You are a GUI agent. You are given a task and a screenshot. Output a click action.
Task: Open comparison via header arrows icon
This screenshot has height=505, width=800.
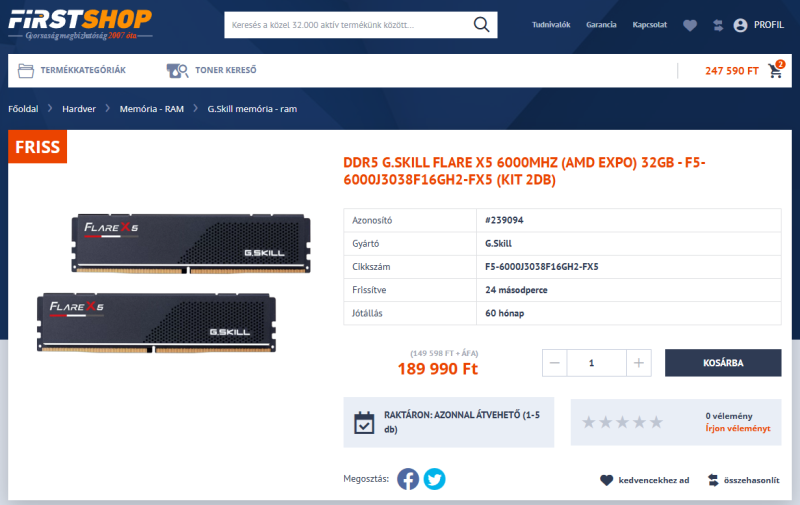(718, 25)
